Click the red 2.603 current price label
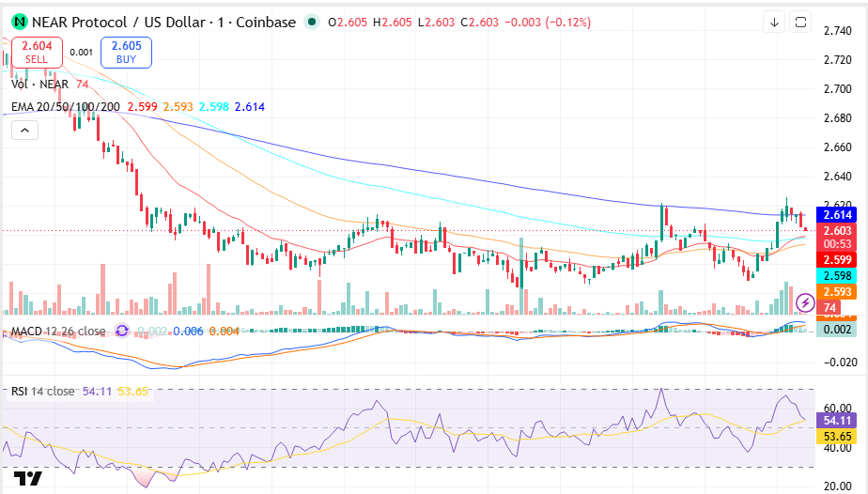 (836, 231)
